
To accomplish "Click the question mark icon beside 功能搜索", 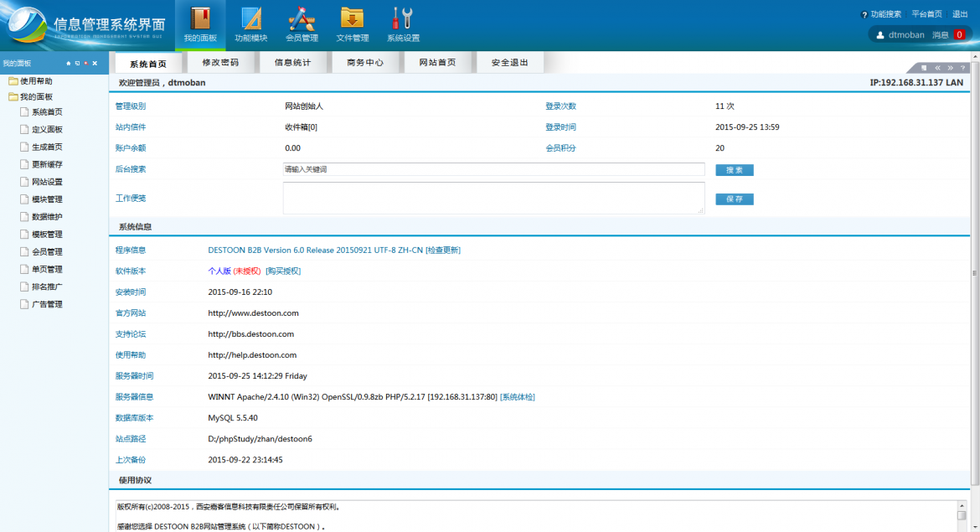I will pos(864,14).
